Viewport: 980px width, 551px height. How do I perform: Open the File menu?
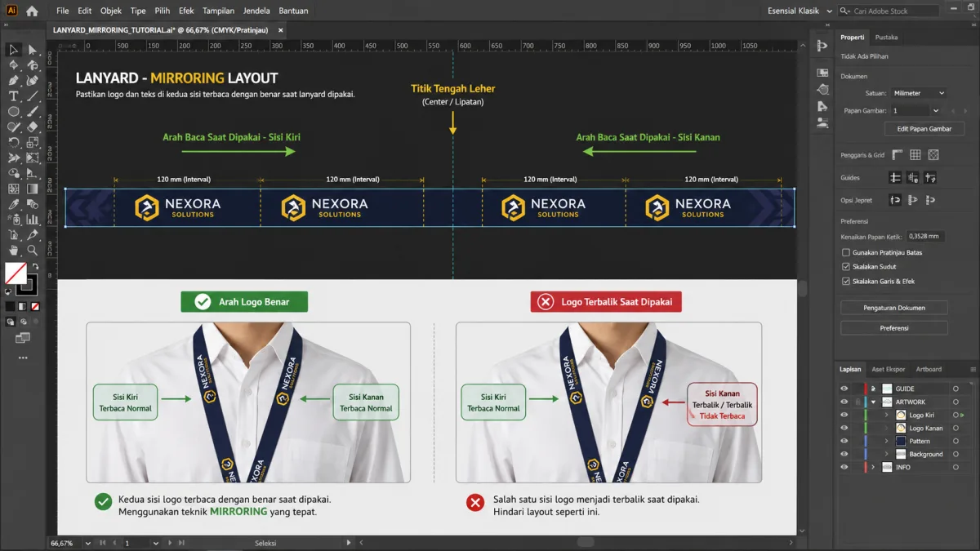(63, 11)
